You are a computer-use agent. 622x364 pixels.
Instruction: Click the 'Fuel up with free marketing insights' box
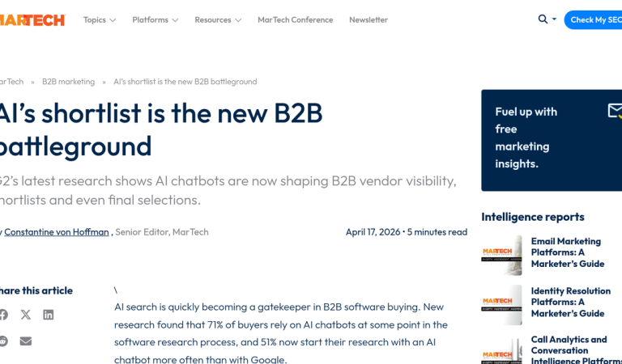[552, 140]
